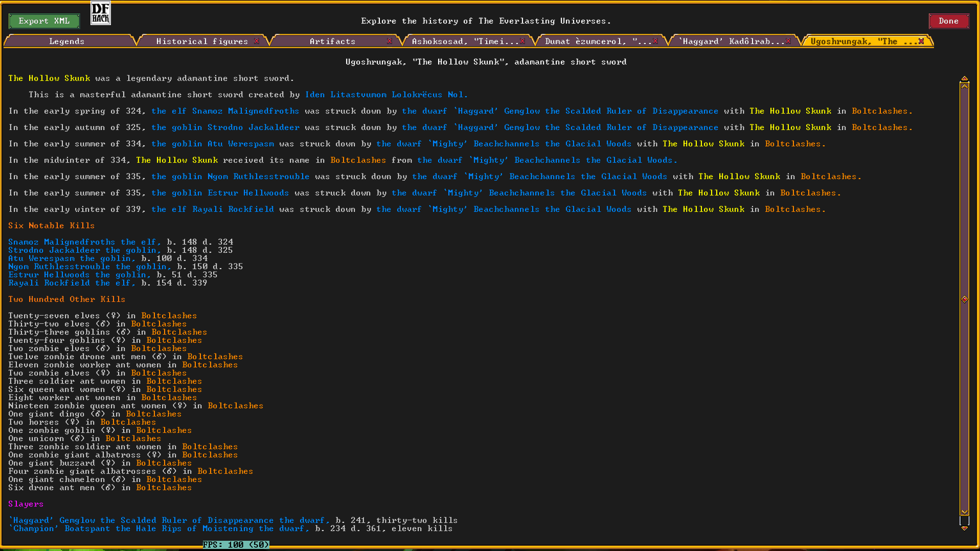Viewport: 980px width, 551px height.
Task: Close the Artifacts tab
Action: [x=390, y=41]
